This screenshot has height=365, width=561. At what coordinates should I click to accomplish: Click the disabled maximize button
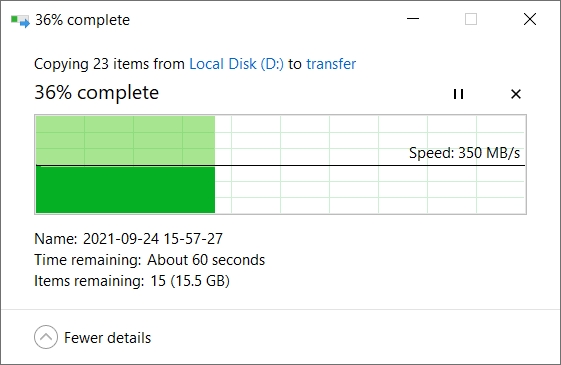tap(471, 19)
